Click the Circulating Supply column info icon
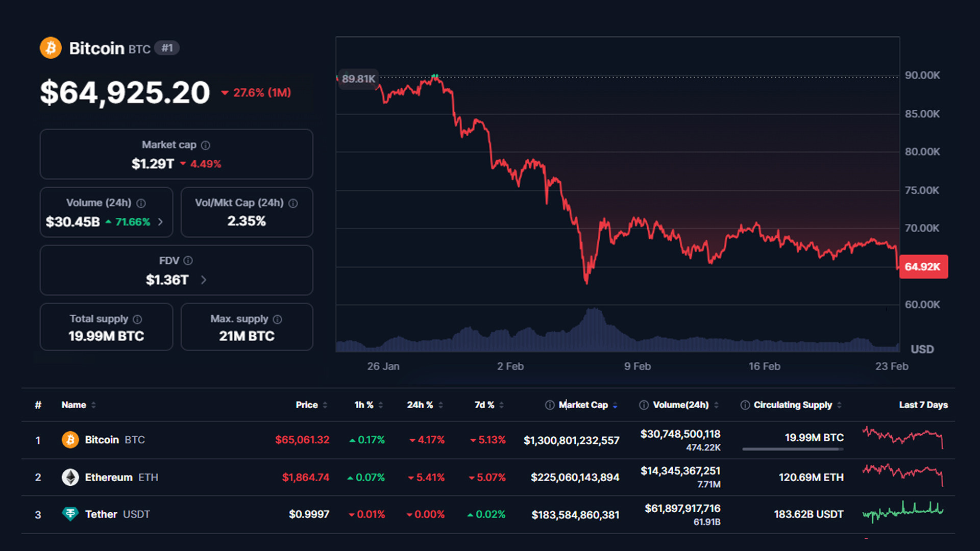The image size is (980, 551). 745,405
